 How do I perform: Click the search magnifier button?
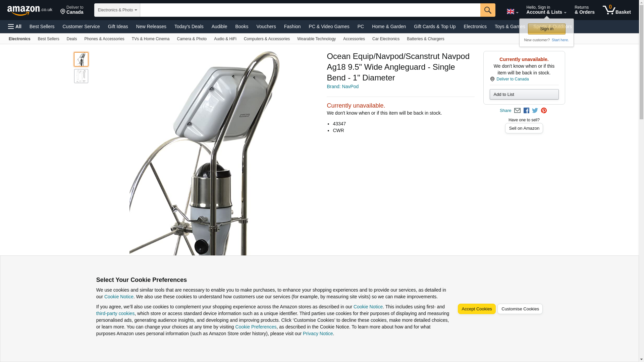488,10
